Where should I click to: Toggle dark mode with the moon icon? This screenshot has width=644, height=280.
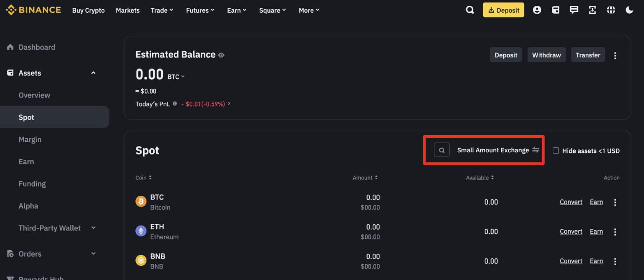[629, 10]
